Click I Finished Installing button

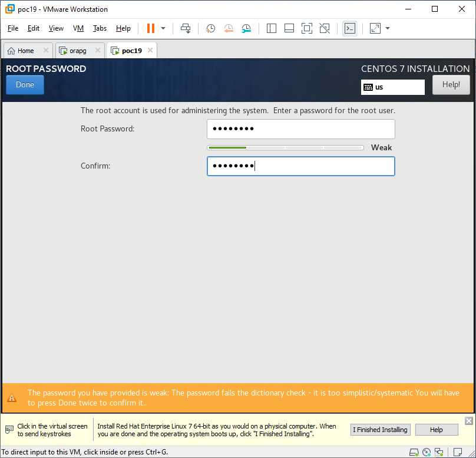click(380, 430)
